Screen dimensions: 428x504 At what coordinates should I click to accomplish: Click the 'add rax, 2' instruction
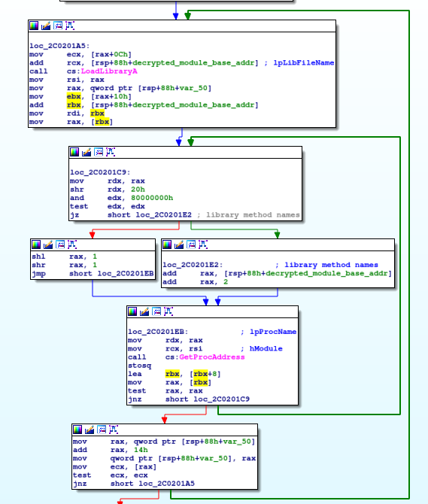click(195, 282)
